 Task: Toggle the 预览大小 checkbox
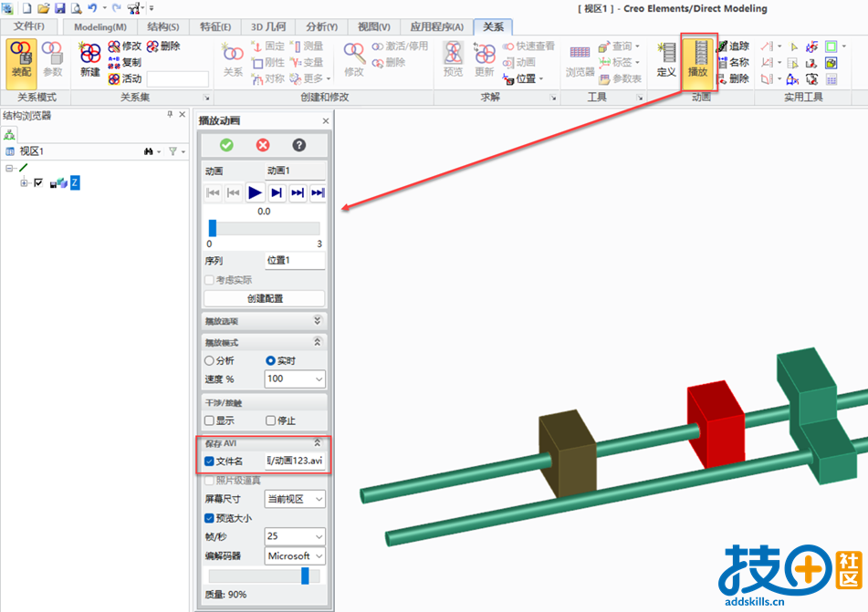(209, 518)
